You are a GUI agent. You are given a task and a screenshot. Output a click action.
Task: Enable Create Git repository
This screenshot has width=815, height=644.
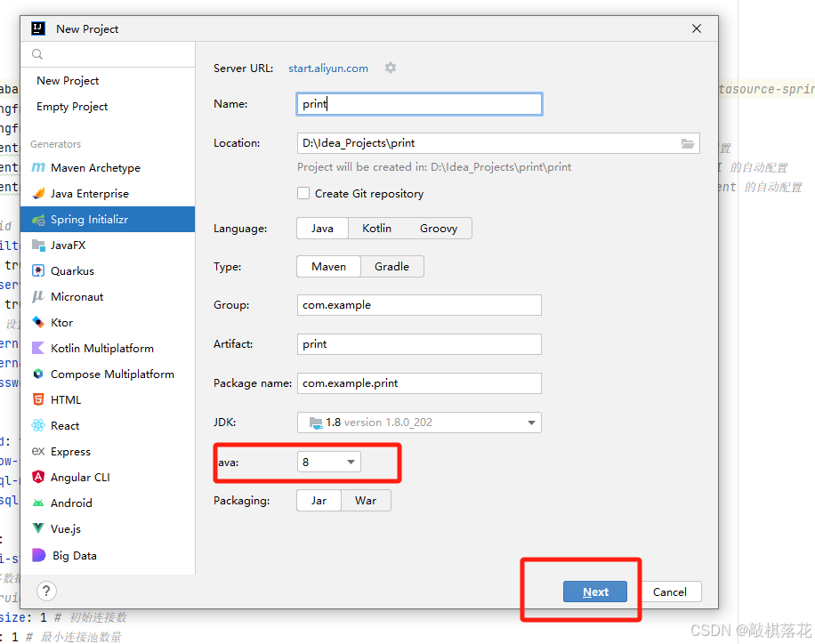[303, 193]
